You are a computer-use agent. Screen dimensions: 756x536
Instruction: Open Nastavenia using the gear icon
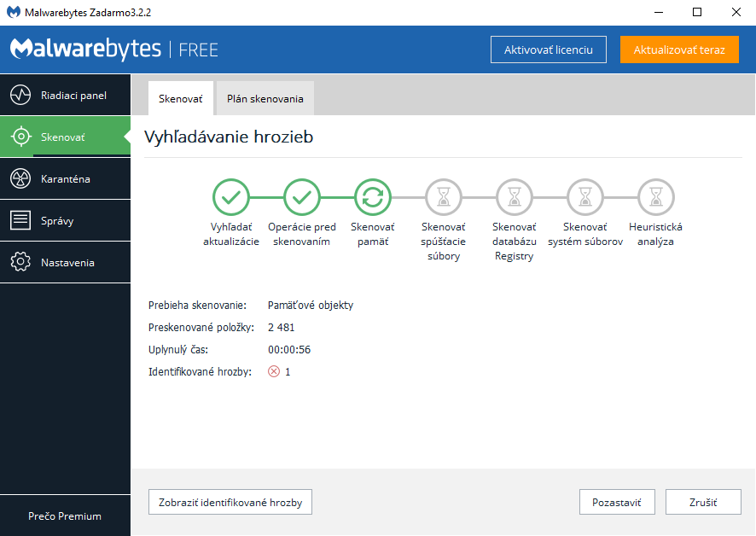20,262
